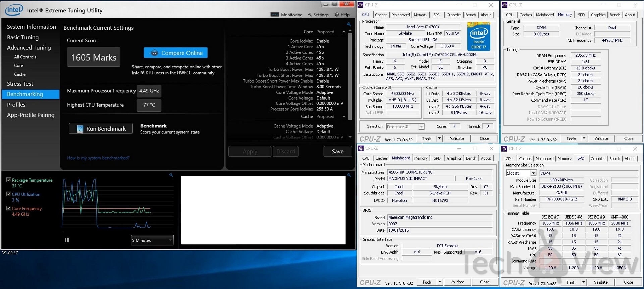Toggle the CPU Utilization checkbox
Viewport: 644px width, 289px height.
pos(9,194)
